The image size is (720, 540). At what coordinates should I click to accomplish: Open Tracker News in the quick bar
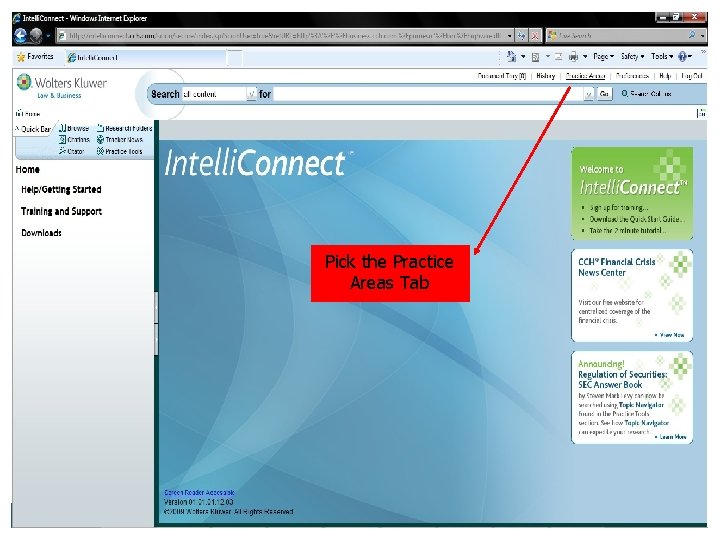point(120,140)
